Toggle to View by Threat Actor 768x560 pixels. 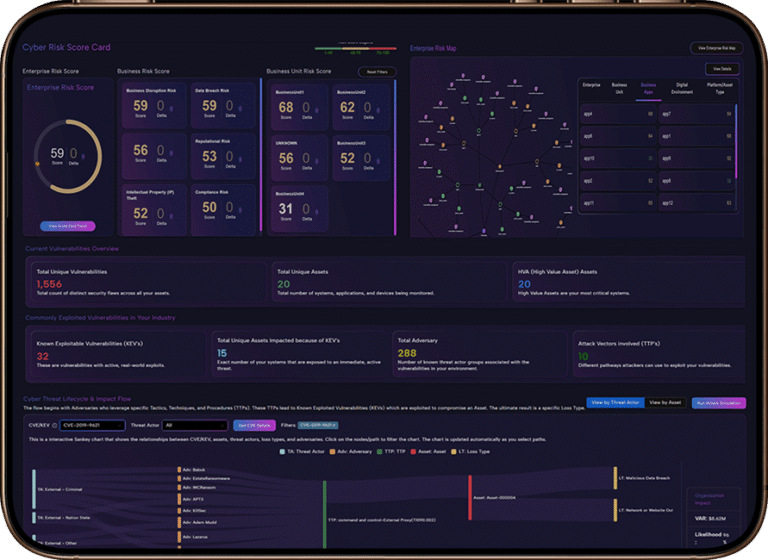pyautogui.click(x=614, y=402)
